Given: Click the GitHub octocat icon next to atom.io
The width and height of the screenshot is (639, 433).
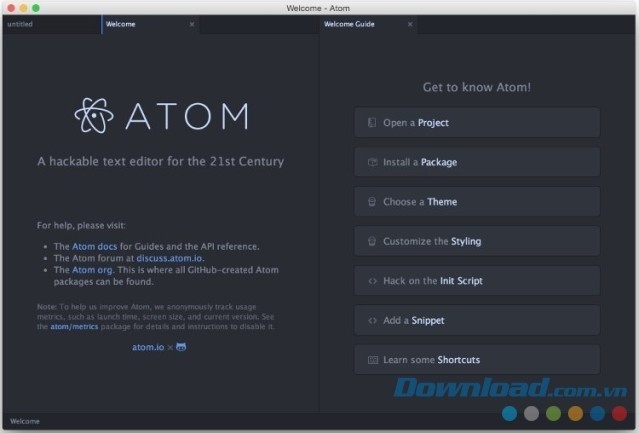Looking at the screenshot, I should tap(181, 347).
